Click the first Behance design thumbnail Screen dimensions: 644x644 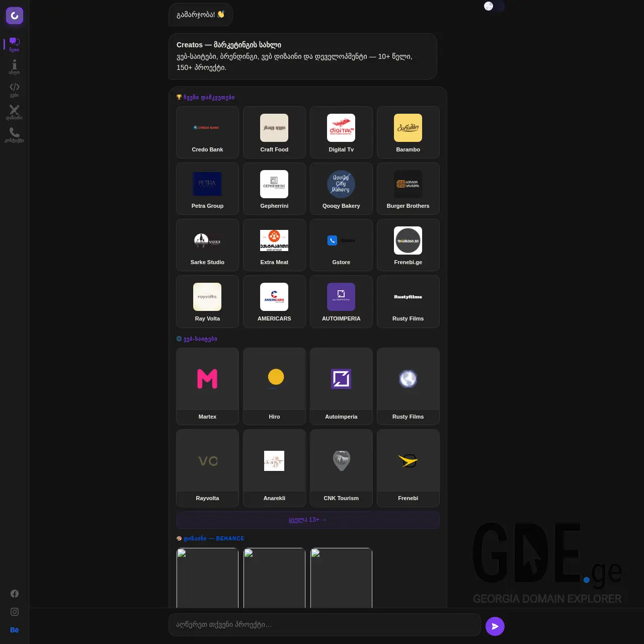pyautogui.click(x=207, y=578)
